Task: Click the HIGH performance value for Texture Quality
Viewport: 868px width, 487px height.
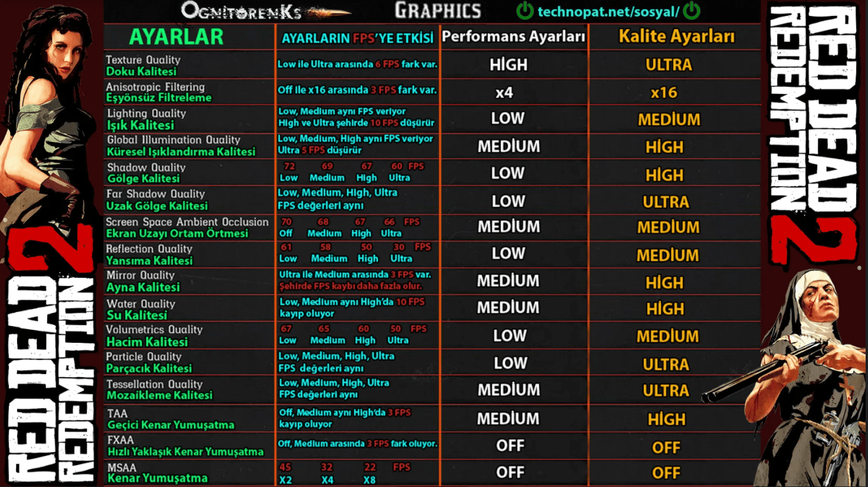Action: (508, 64)
